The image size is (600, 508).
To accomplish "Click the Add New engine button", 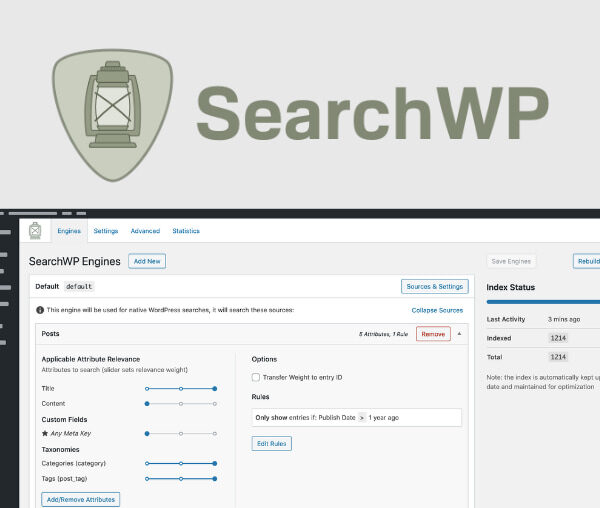I will [147, 261].
